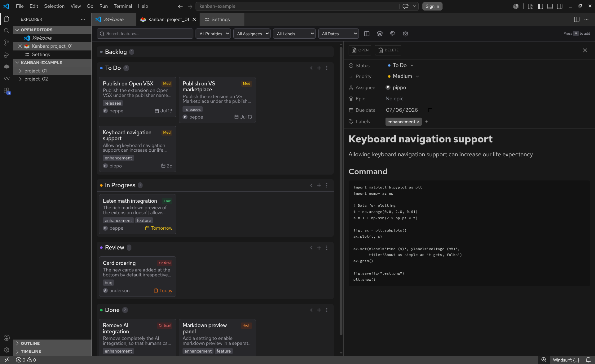Click the Sign In button
This screenshot has width=595, height=364.
(x=432, y=6)
